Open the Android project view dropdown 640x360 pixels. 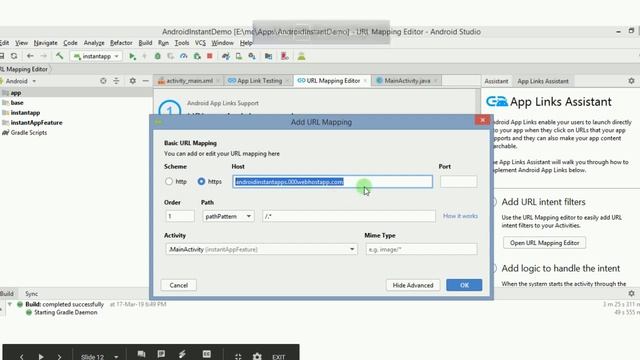(x=20, y=81)
